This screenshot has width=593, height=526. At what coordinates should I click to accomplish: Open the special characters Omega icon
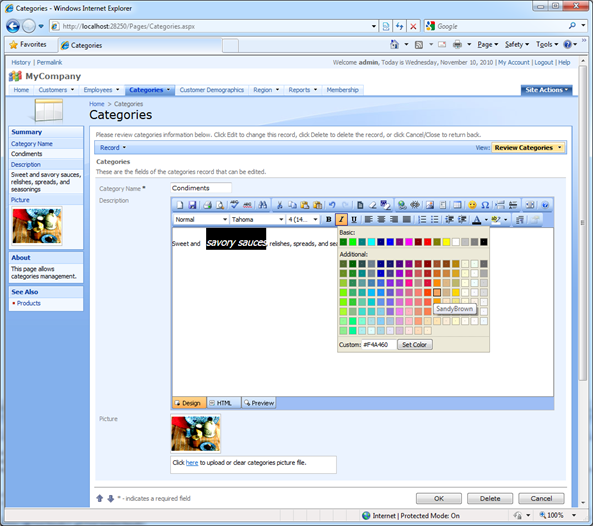[x=485, y=205]
